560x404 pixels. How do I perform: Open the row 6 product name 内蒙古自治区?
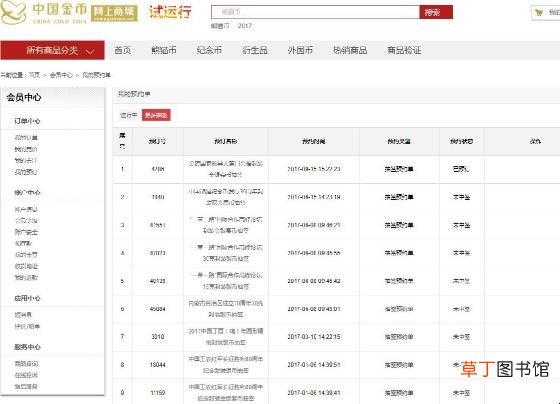pyautogui.click(x=226, y=309)
